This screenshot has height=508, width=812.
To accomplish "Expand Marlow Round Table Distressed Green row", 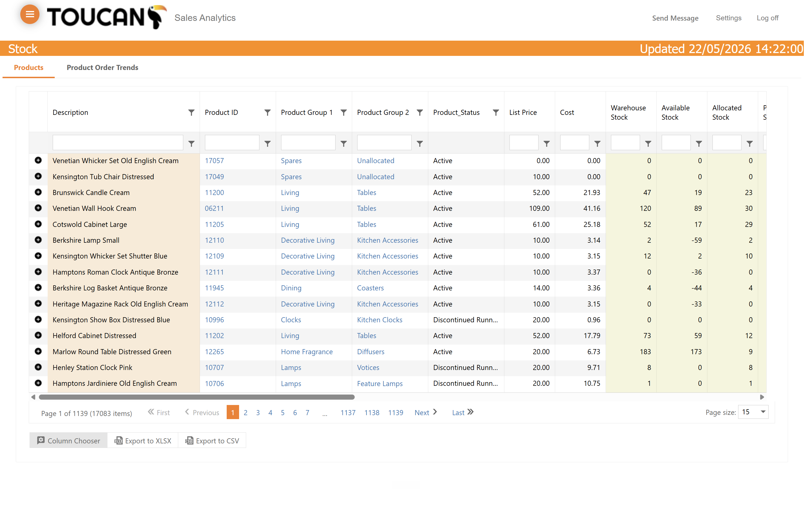I will click(x=38, y=351).
